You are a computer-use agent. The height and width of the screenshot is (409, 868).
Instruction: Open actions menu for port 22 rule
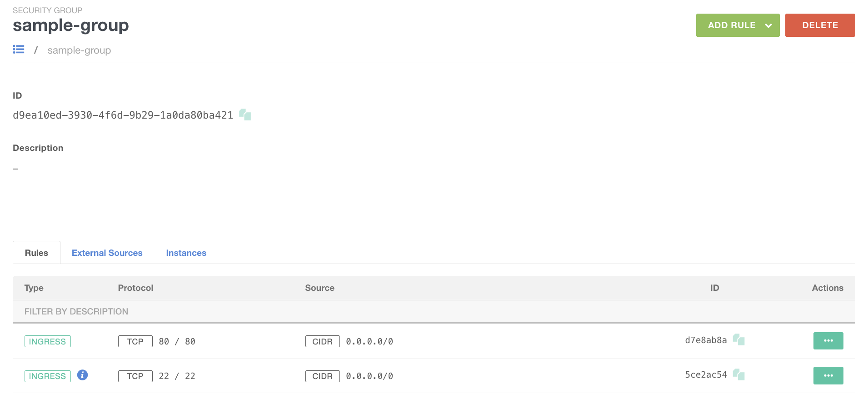(x=828, y=375)
